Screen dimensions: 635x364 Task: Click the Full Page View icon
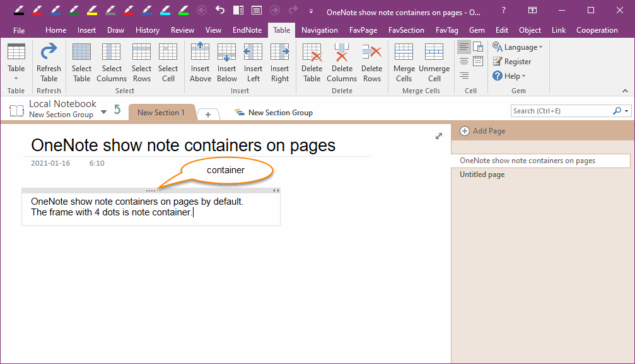coord(257,10)
